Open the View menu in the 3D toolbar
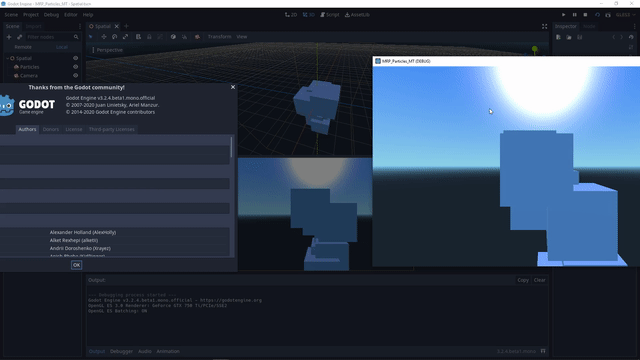 pyautogui.click(x=242, y=37)
